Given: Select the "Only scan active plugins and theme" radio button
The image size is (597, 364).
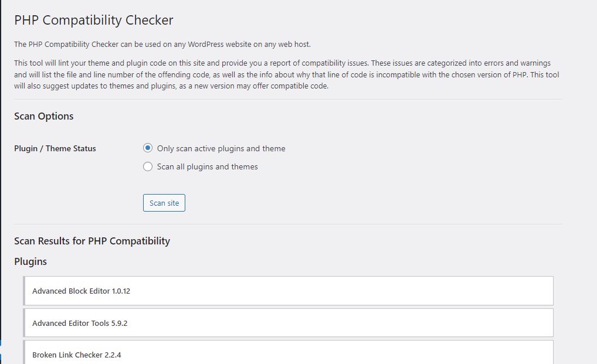Looking at the screenshot, I should (148, 149).
